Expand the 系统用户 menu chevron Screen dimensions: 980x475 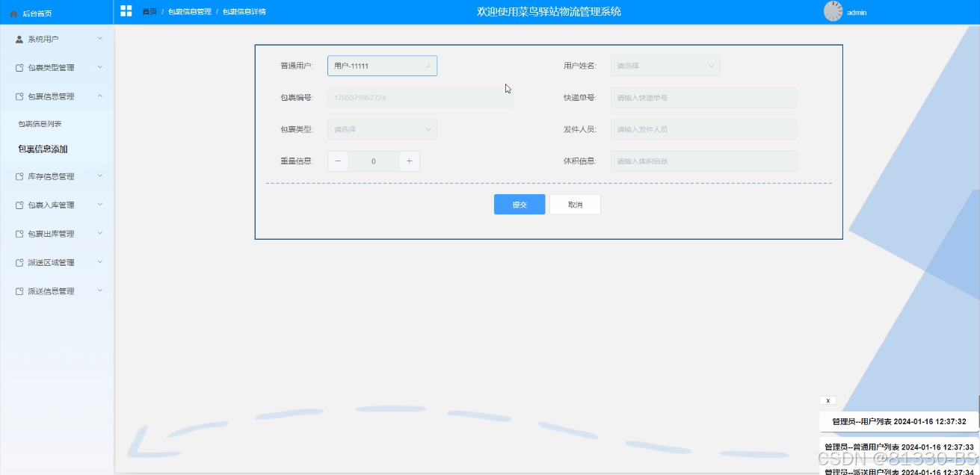point(100,39)
